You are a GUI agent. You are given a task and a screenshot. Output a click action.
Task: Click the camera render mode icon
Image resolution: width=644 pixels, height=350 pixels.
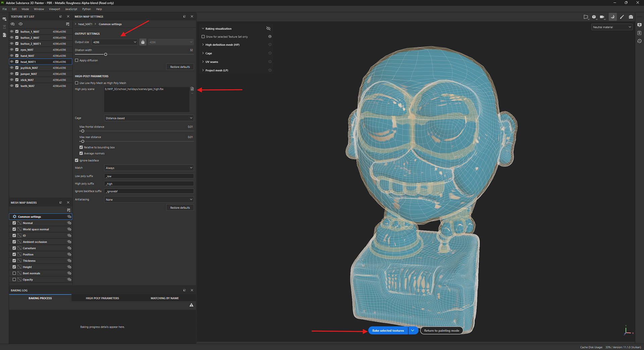point(631,17)
